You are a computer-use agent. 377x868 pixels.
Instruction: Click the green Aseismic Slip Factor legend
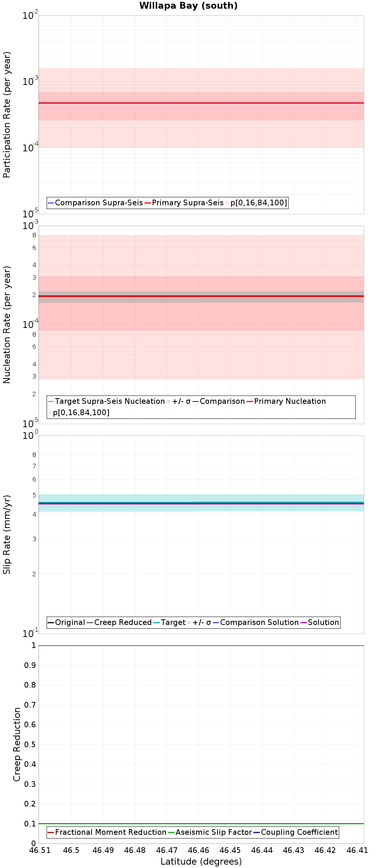point(210,832)
